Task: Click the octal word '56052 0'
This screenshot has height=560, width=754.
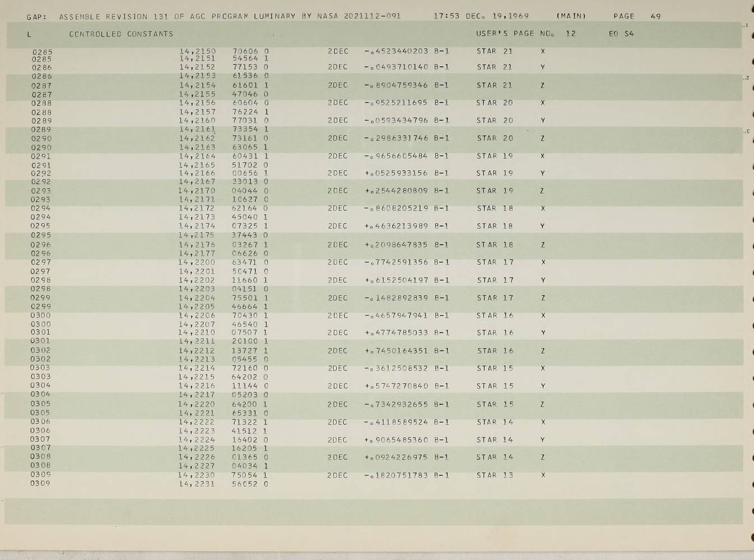Action: 250,484
